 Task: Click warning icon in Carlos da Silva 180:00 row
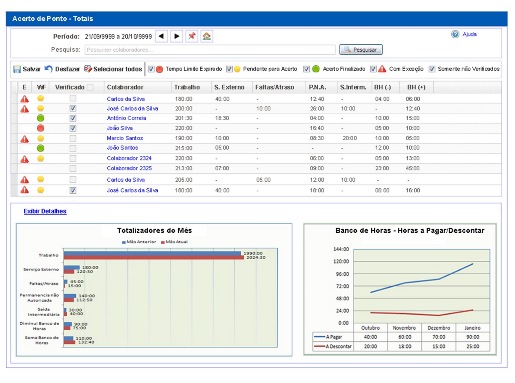pyautogui.click(x=25, y=99)
